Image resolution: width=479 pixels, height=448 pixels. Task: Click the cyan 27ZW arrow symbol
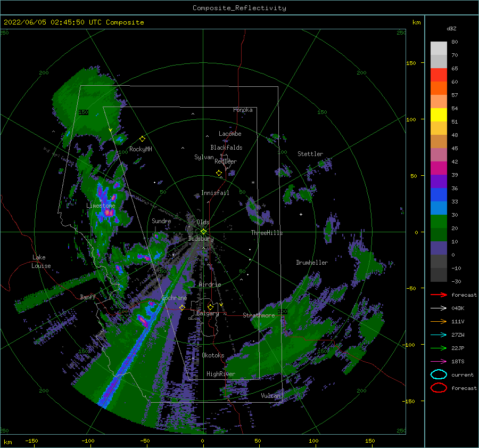439,335
